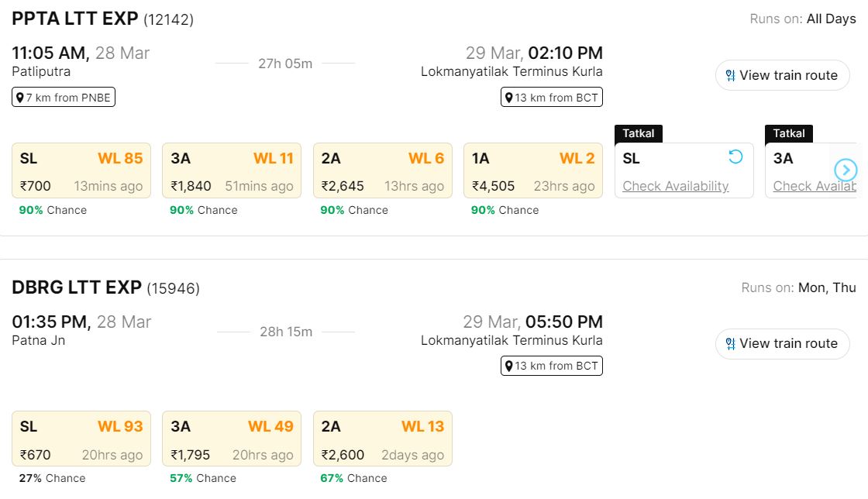868x499 pixels.
Task: Select SL class WL 93 at ₹670
Action: 81,439
